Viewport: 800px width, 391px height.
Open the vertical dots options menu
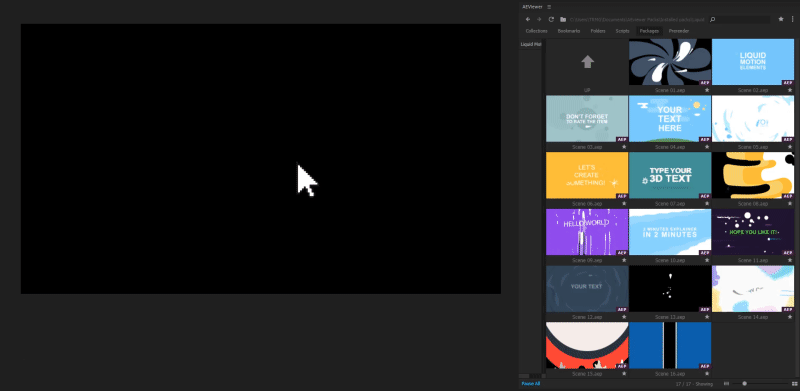pyautogui.click(x=793, y=19)
